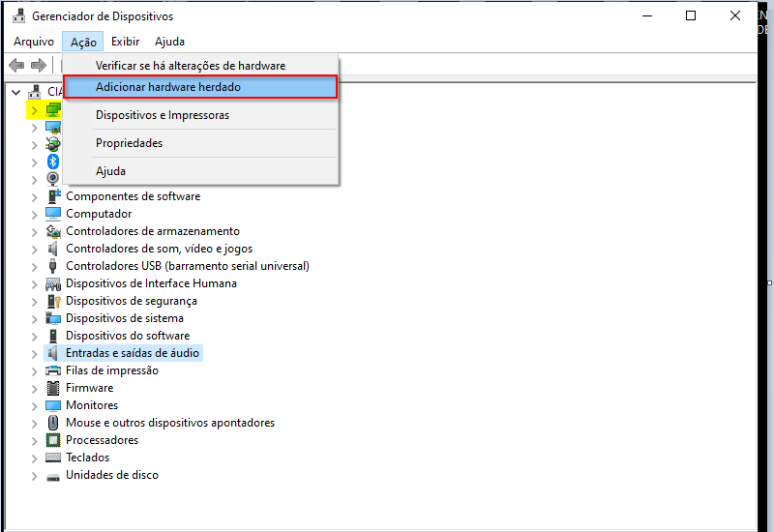The image size is (774, 532).
Task: Click the Dispositivos de sistema icon
Action: pyautogui.click(x=53, y=318)
